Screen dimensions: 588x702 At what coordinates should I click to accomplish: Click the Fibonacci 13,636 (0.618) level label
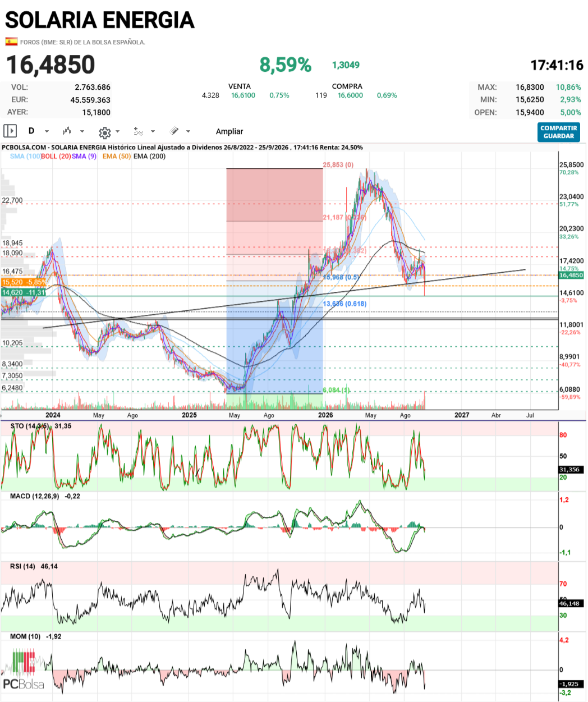pos(344,304)
